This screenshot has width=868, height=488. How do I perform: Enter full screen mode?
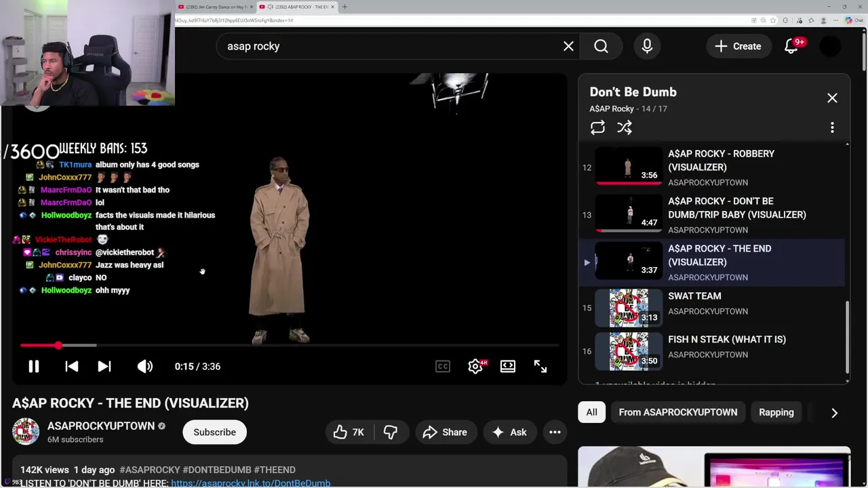(x=540, y=367)
